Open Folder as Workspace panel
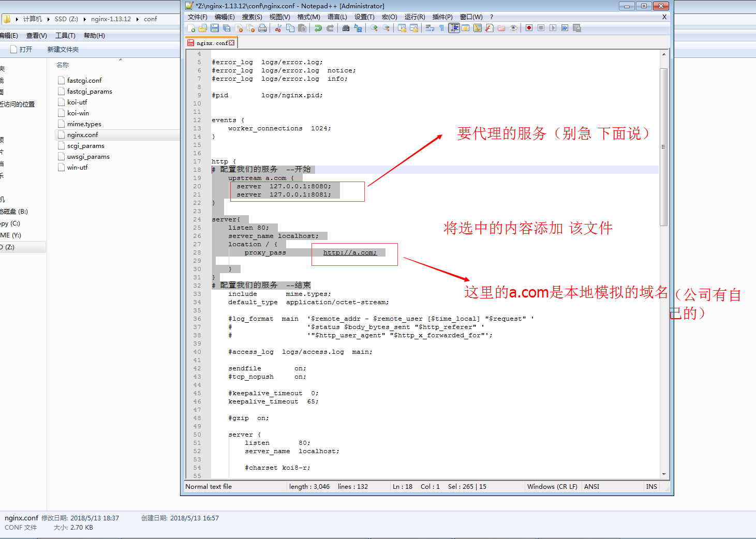The width and height of the screenshot is (756, 539). coord(501,28)
